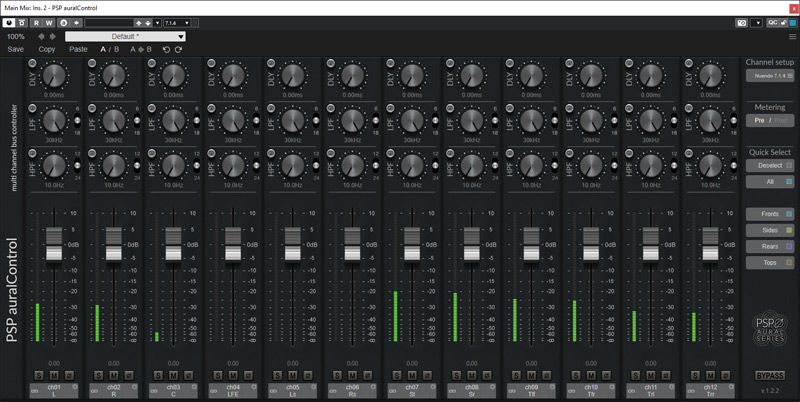Toggle the plugin power button
The image size is (800, 402).
click(9, 21)
